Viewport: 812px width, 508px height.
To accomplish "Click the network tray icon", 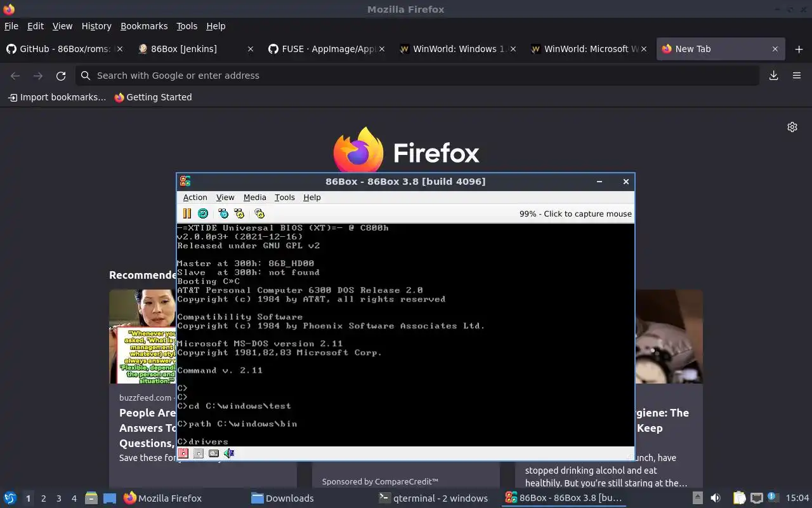I will tap(757, 498).
